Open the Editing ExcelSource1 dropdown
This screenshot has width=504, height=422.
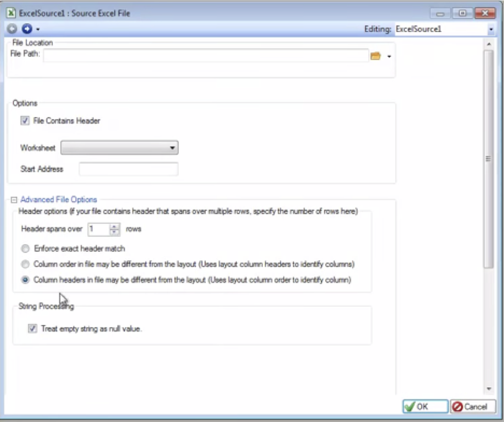coord(491,29)
